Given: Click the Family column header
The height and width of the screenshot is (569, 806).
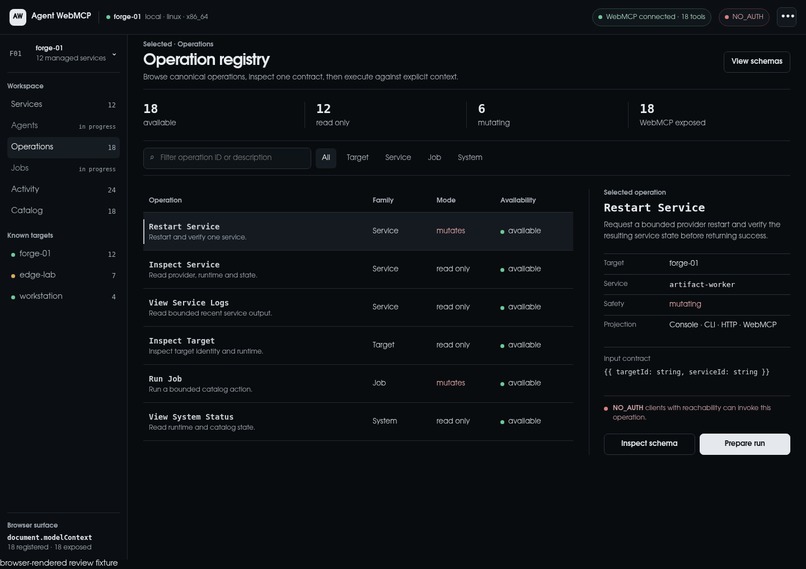Looking at the screenshot, I should pyautogui.click(x=383, y=200).
